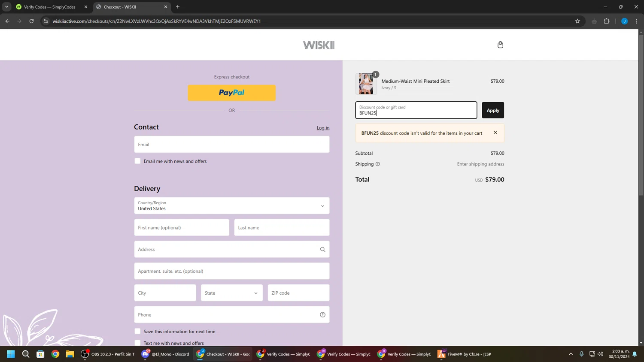This screenshot has height=362, width=644.
Task: Click the City field
Action: [165, 293]
